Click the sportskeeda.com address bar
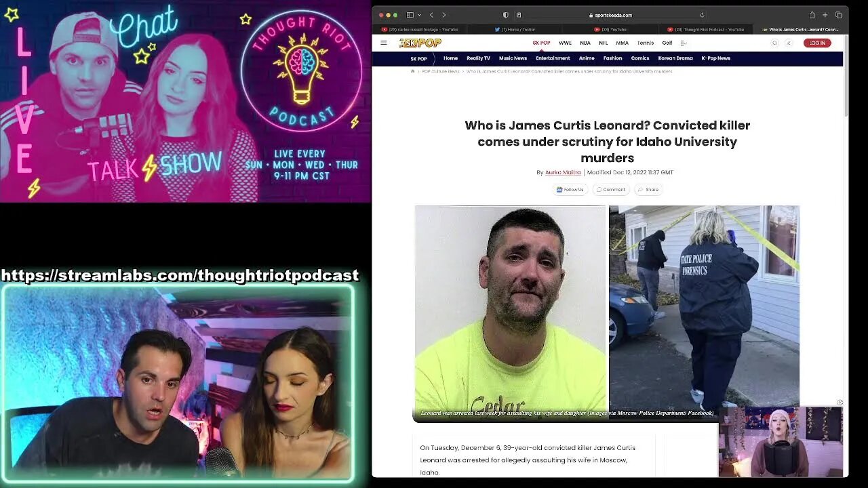Image resolution: width=868 pixels, height=488 pixels. pos(610,15)
